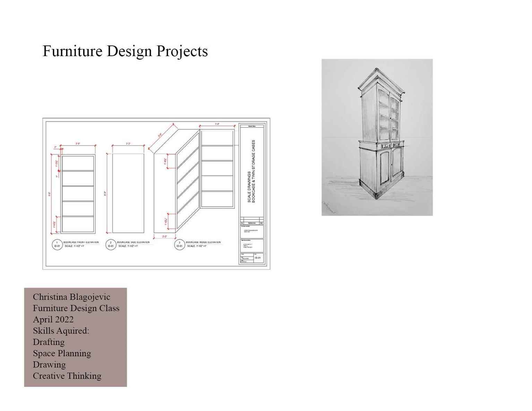Viewport: 532px width, 411px height.
Task: Click the side elevation rectangle drawing
Action: pos(128,193)
